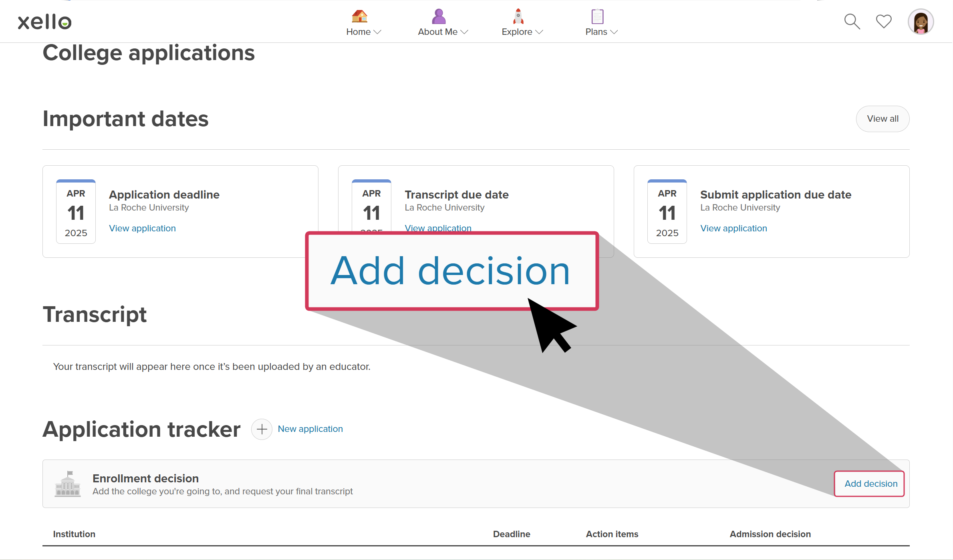The image size is (953, 560).
Task: Click the Add decision button
Action: coord(869,483)
